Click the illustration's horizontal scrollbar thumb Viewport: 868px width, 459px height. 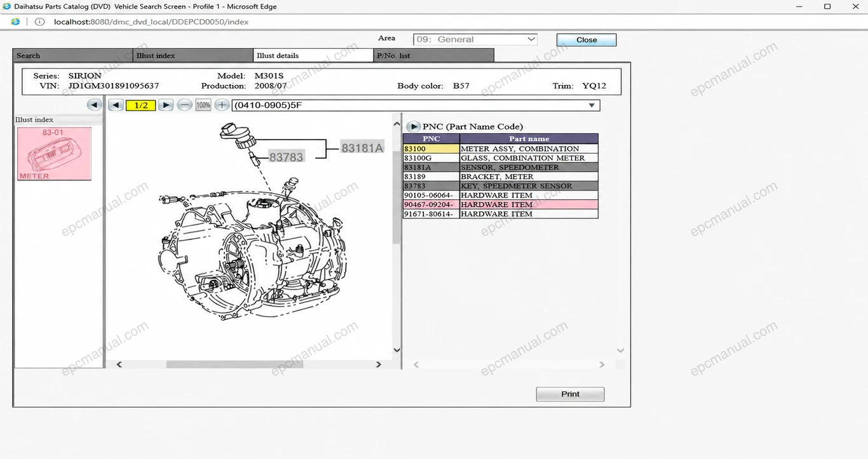[234, 364]
